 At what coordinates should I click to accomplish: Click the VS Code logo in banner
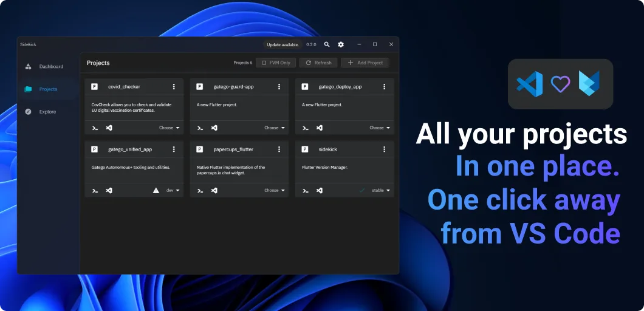click(529, 84)
